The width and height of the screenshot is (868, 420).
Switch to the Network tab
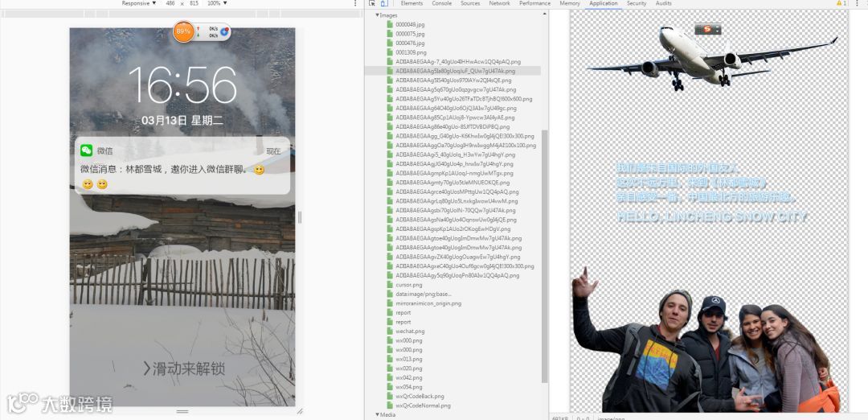pos(499,3)
